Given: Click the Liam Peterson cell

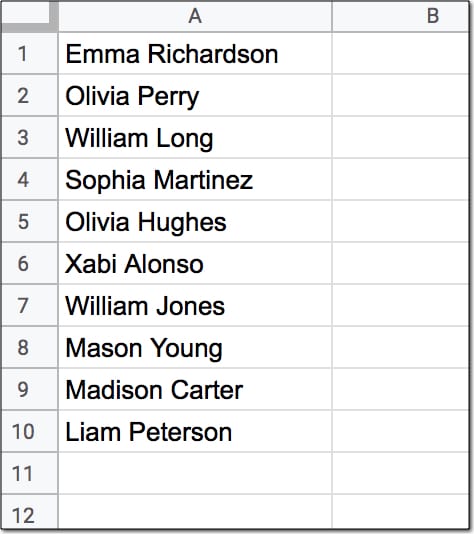Looking at the screenshot, I should (195, 431).
